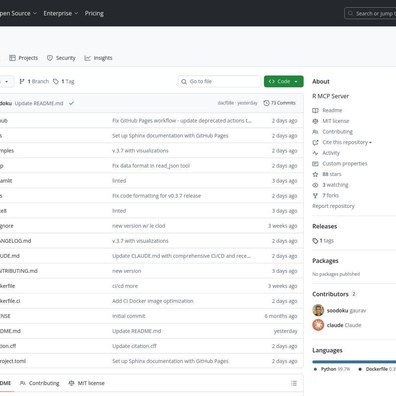The width and height of the screenshot is (396, 396).
Task: Click the claude contributor avatar
Action: tap(318, 325)
